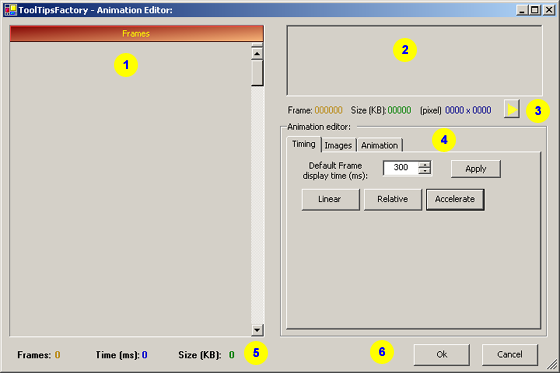560x373 pixels.
Task: Choose Relative timing mode
Action: tap(392, 199)
